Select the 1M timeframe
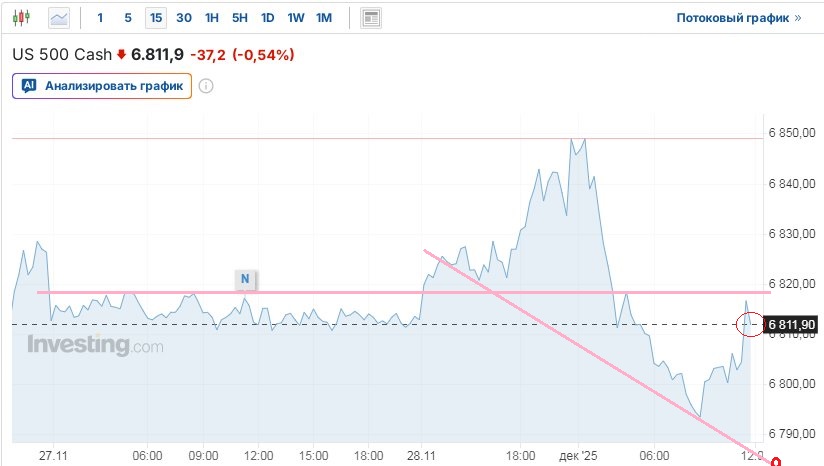 point(324,18)
